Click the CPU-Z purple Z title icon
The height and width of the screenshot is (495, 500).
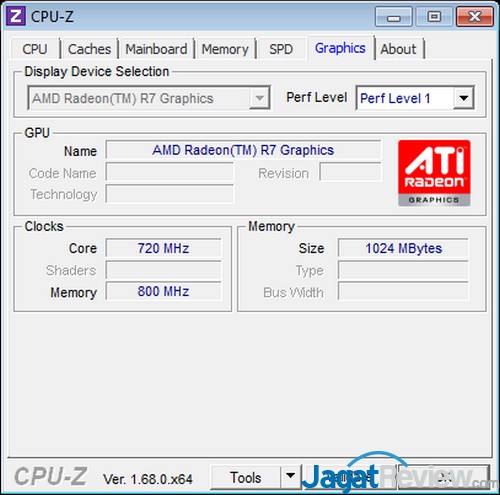click(16, 17)
